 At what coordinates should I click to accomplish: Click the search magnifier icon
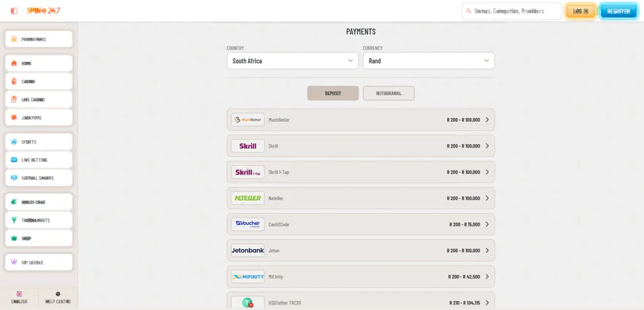[x=469, y=11]
